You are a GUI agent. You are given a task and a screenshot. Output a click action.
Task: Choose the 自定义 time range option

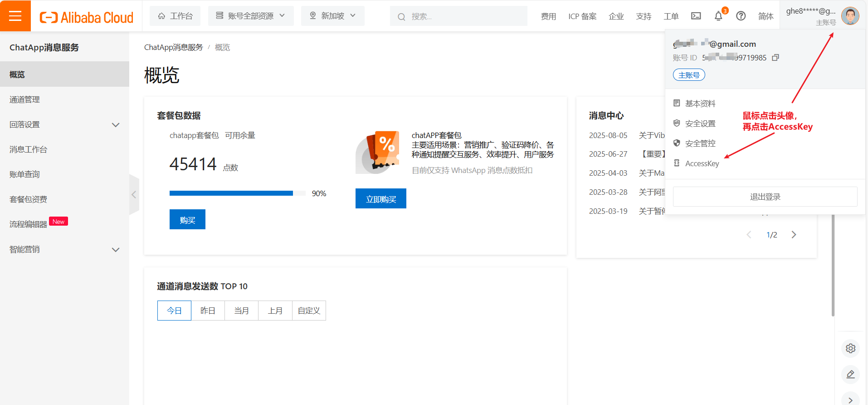click(x=309, y=311)
